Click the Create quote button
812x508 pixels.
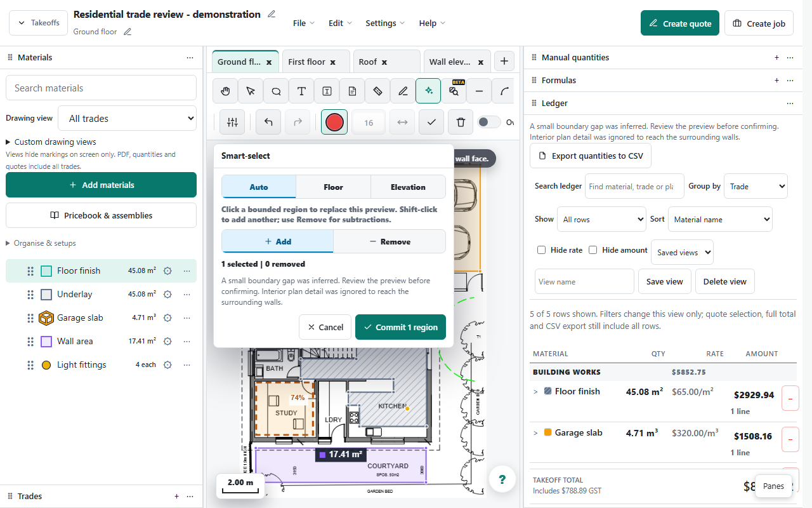tap(680, 23)
